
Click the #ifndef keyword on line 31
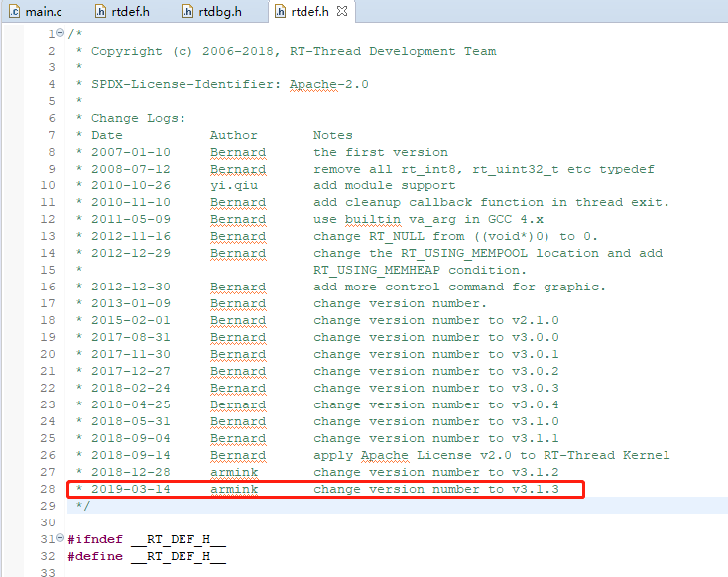[95, 539]
